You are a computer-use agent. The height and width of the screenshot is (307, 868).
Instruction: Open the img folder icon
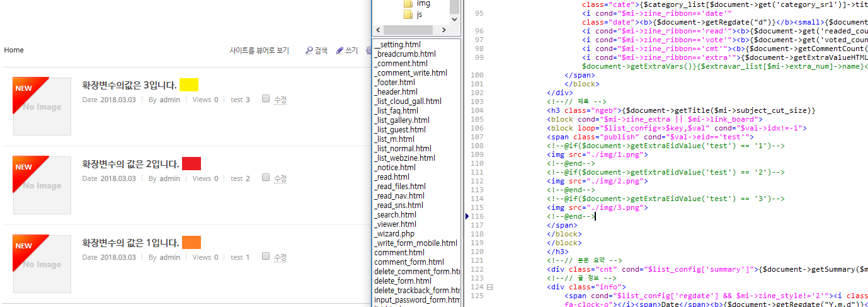(x=408, y=3)
